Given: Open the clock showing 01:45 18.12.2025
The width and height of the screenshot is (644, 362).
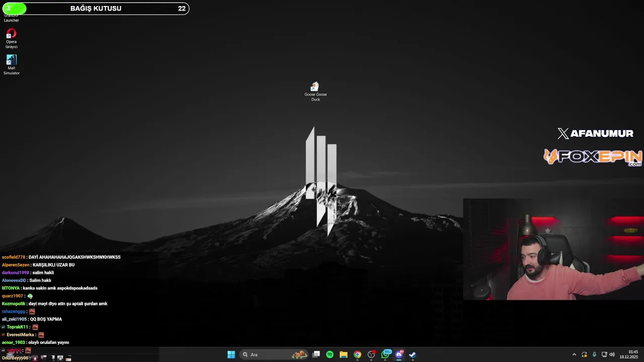Looking at the screenshot, I should pyautogui.click(x=630, y=354).
